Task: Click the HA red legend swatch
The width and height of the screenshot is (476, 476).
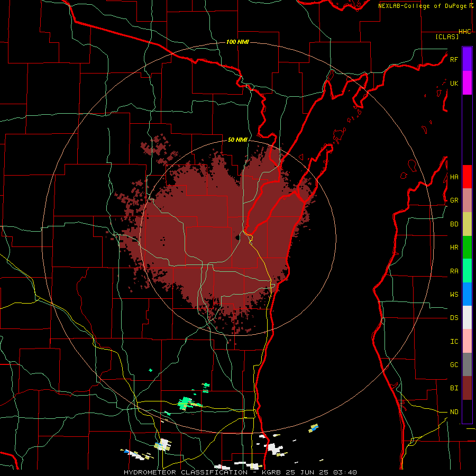Action: tap(467, 177)
